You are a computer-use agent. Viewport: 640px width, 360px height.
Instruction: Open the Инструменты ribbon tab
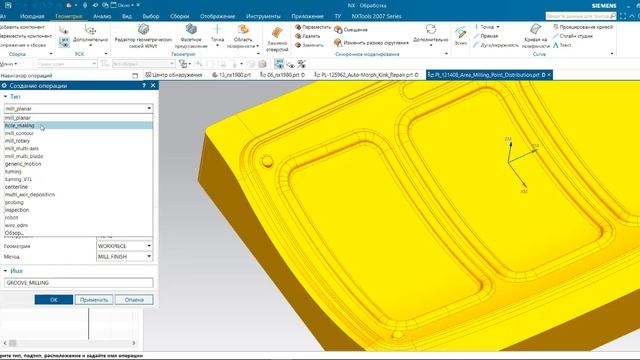coord(263,16)
